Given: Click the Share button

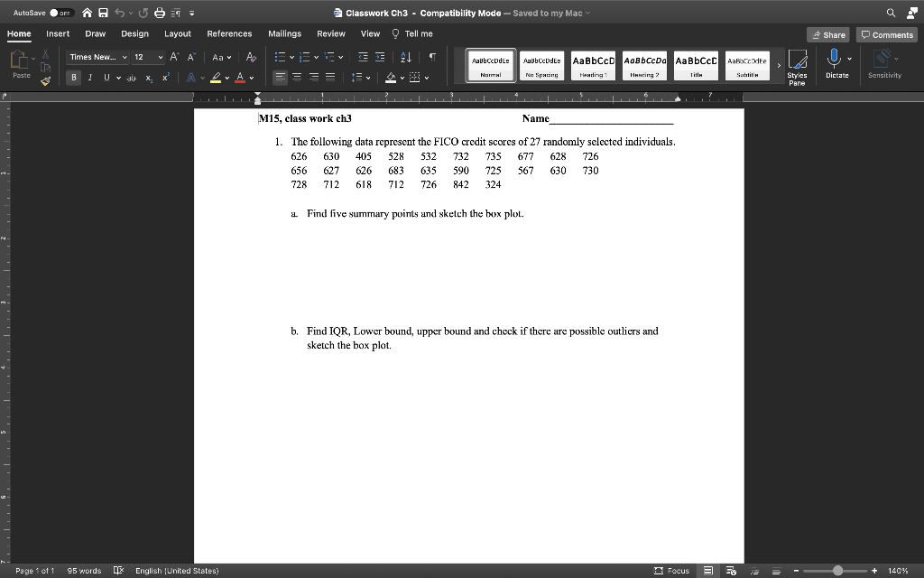Looking at the screenshot, I should [827, 34].
